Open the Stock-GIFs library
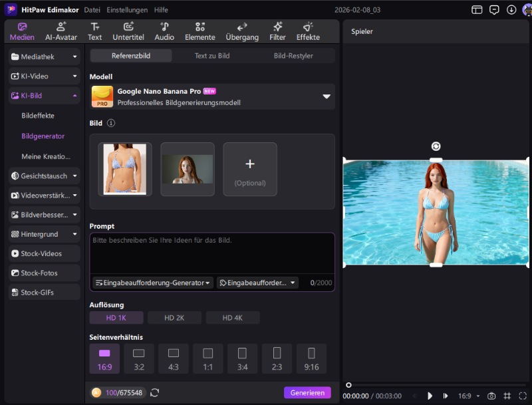 click(43, 292)
